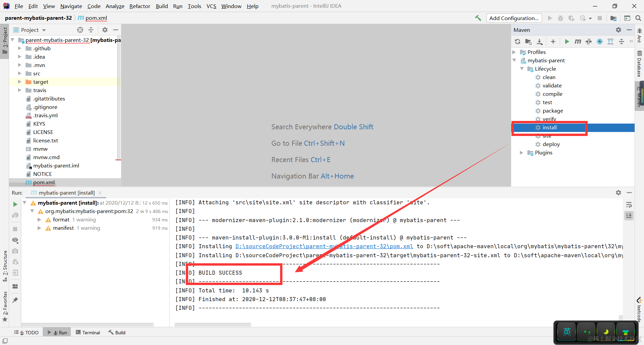
Task: Hide the Run tool window
Action: click(x=629, y=193)
